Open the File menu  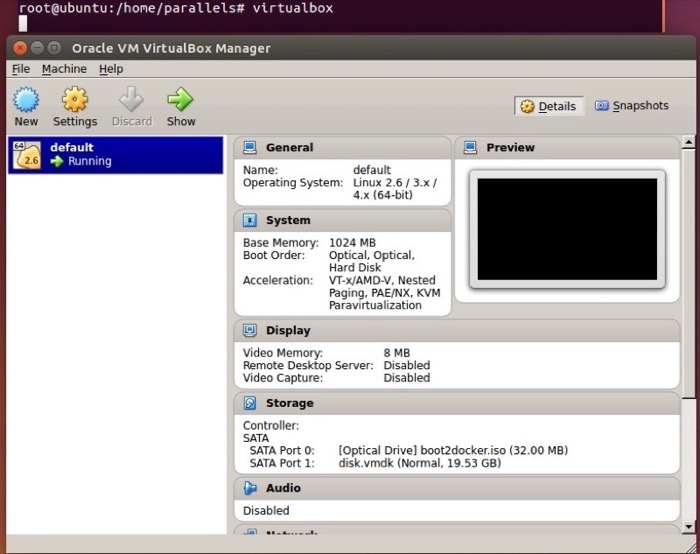point(21,69)
